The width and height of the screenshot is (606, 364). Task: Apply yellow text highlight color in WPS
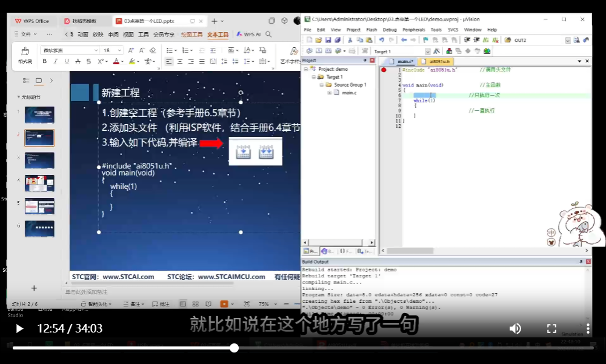132,61
